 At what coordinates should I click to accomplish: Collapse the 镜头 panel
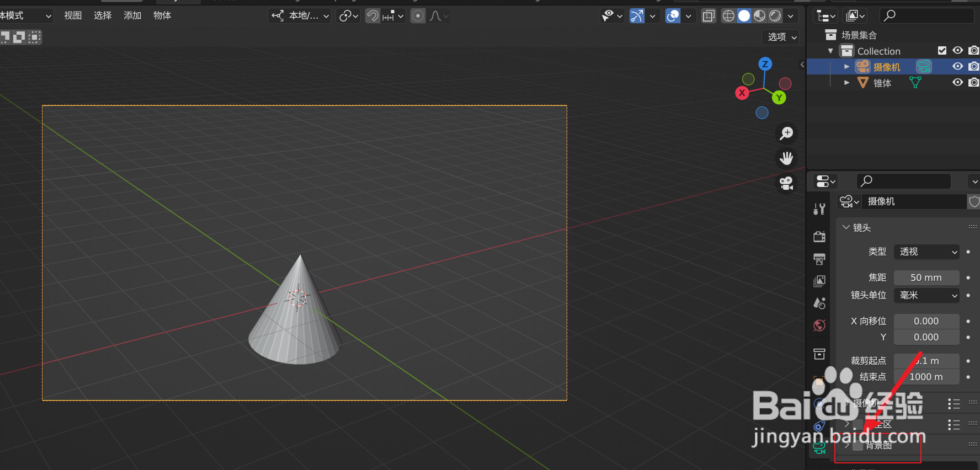click(846, 227)
